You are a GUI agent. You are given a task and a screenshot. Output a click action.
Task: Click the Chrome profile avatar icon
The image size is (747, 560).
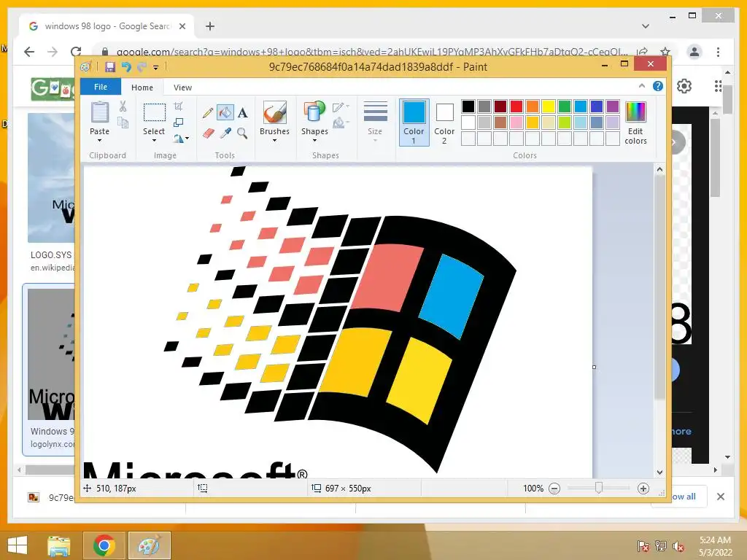coord(694,52)
